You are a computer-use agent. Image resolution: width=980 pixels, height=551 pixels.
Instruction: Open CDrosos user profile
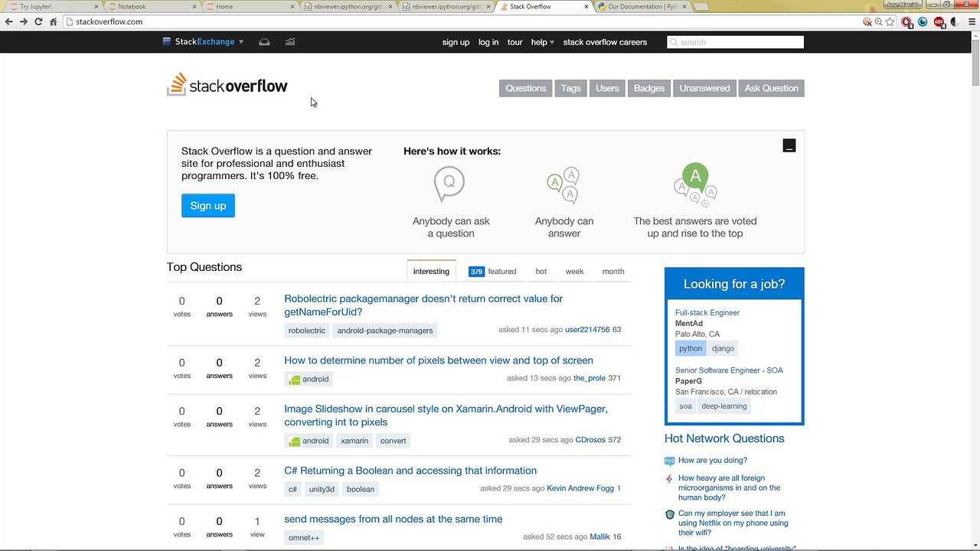[591, 440]
